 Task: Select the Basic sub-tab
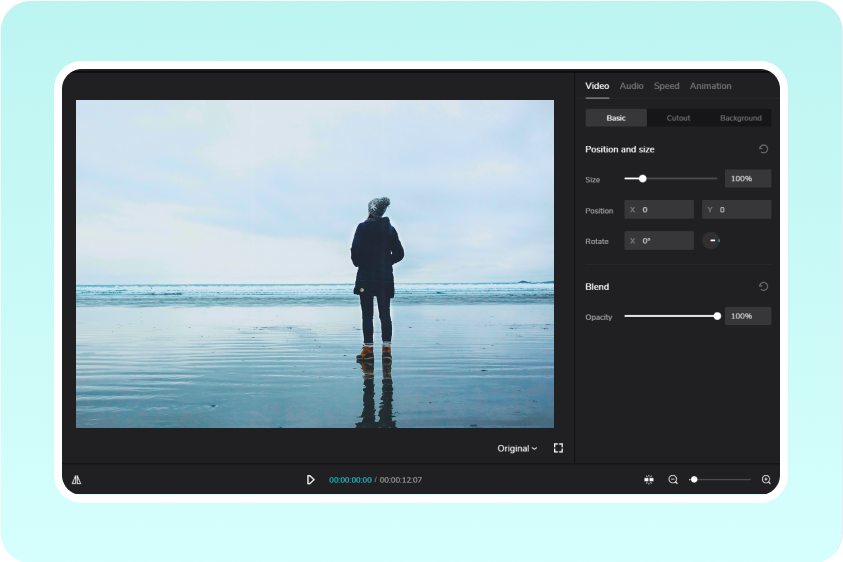point(616,118)
